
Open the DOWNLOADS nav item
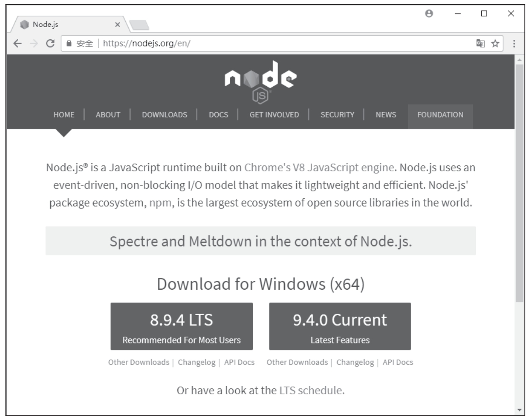click(165, 115)
